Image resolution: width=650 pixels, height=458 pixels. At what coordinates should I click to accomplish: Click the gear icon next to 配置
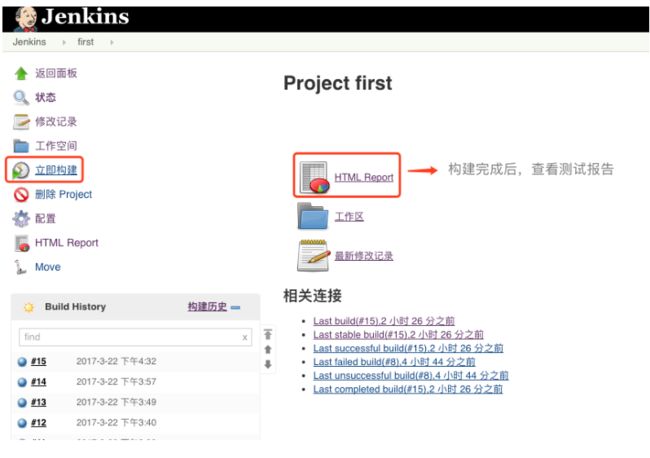pyautogui.click(x=21, y=218)
